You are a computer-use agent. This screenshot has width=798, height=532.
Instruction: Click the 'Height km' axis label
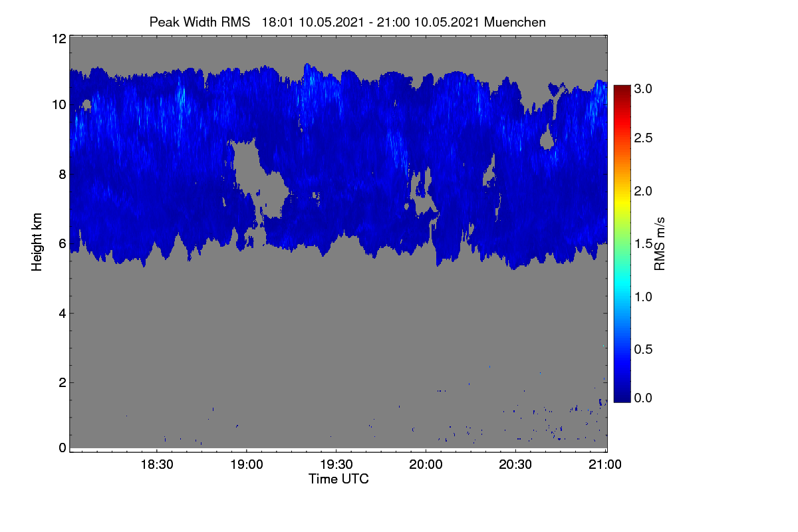(36, 243)
